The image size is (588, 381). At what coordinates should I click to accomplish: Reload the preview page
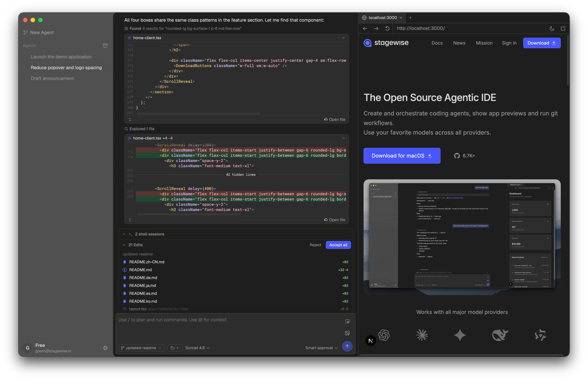point(387,28)
